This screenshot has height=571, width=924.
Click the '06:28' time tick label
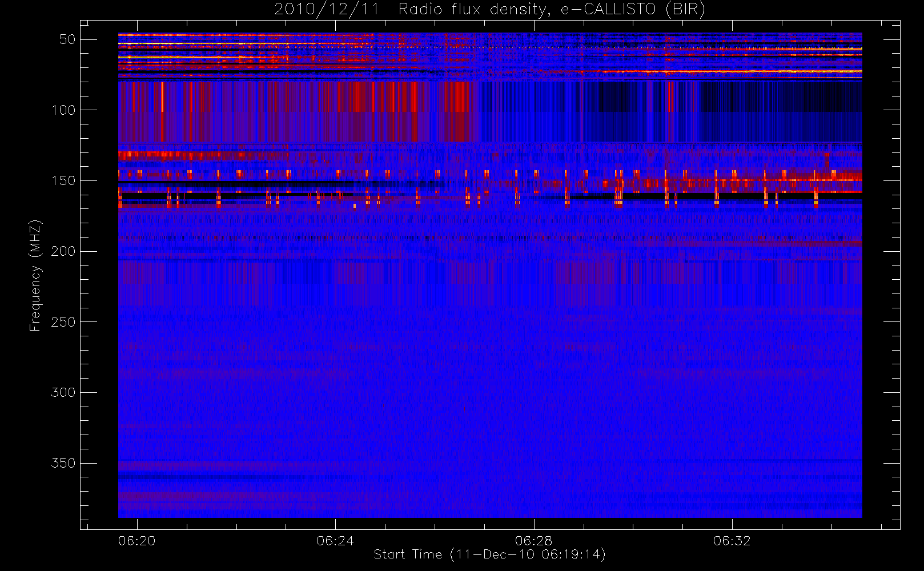(533, 541)
